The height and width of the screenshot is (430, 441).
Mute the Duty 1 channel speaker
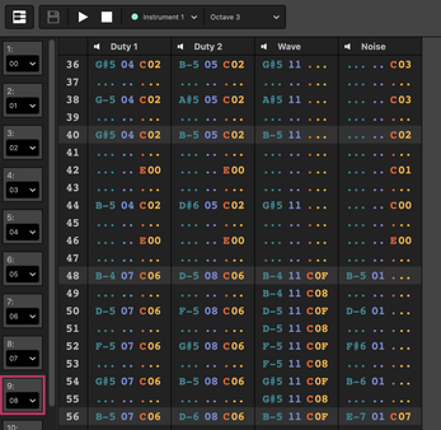(97, 47)
